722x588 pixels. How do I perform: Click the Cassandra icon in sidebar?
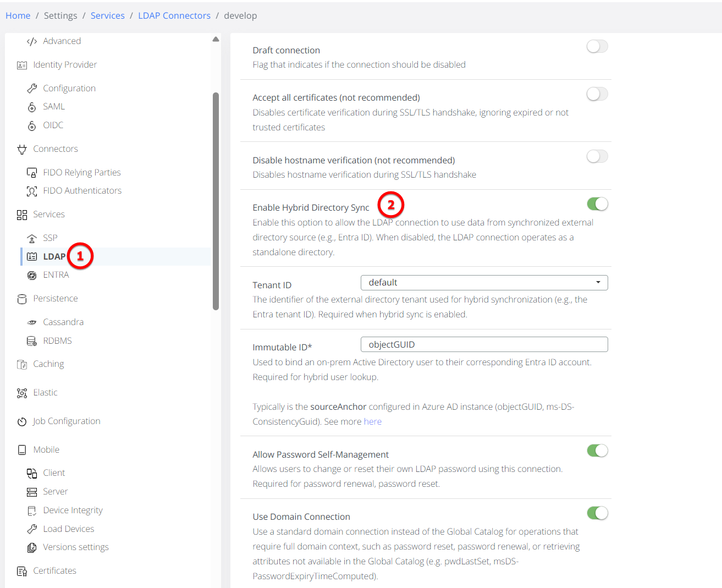(x=32, y=322)
